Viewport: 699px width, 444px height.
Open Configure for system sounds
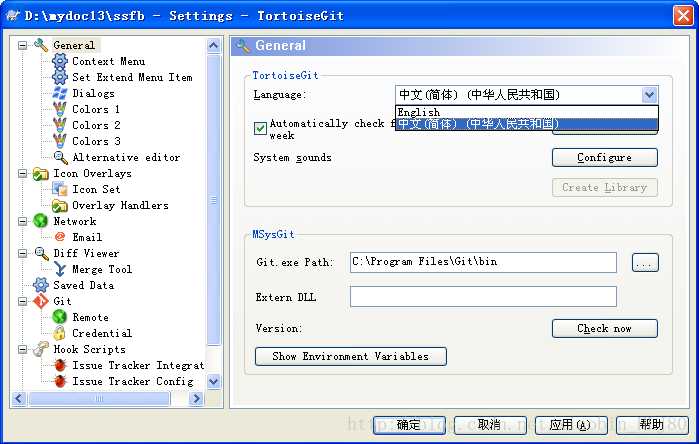604,158
